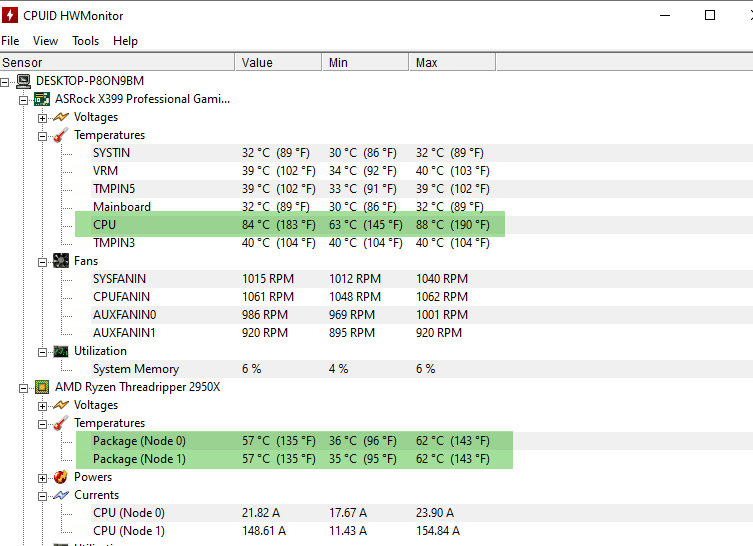Click the Voltages icon under ASRock board
Viewport: 753px width, 546px height.
coord(61,117)
